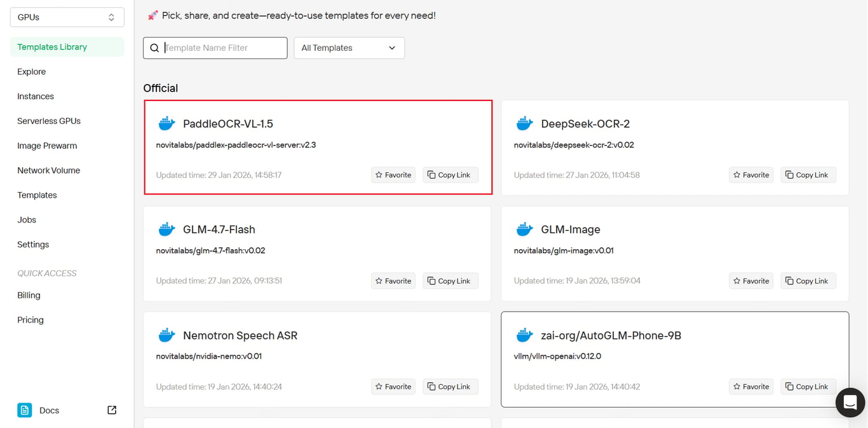Click updated time 19 Jan 2026, 13:59:04
The image size is (868, 428).
577,280
